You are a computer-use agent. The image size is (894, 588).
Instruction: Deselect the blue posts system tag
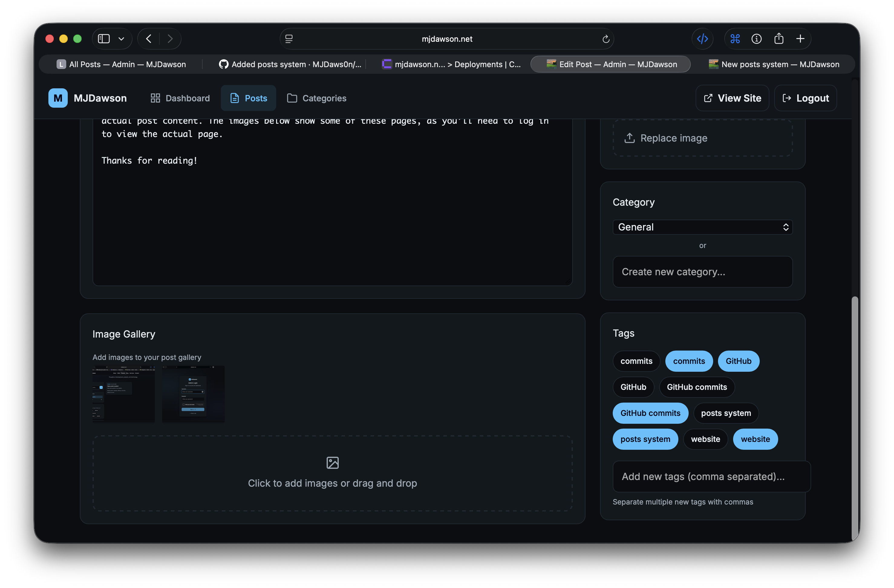(645, 439)
